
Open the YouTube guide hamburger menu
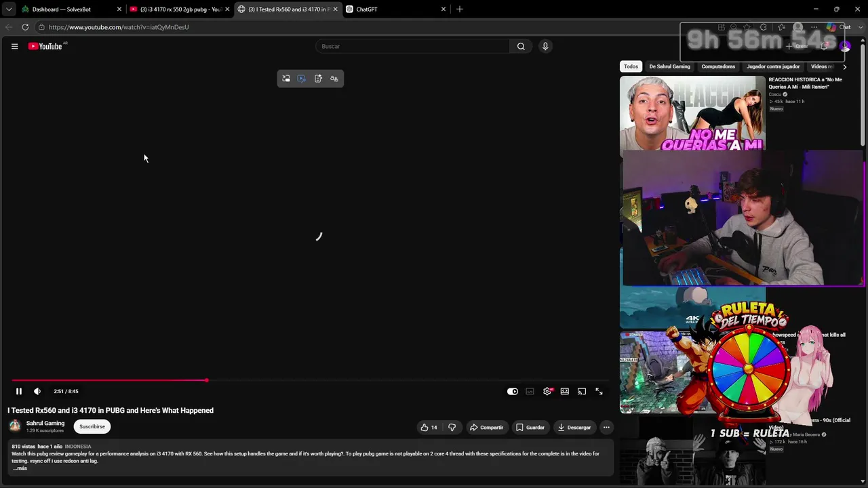(x=14, y=46)
